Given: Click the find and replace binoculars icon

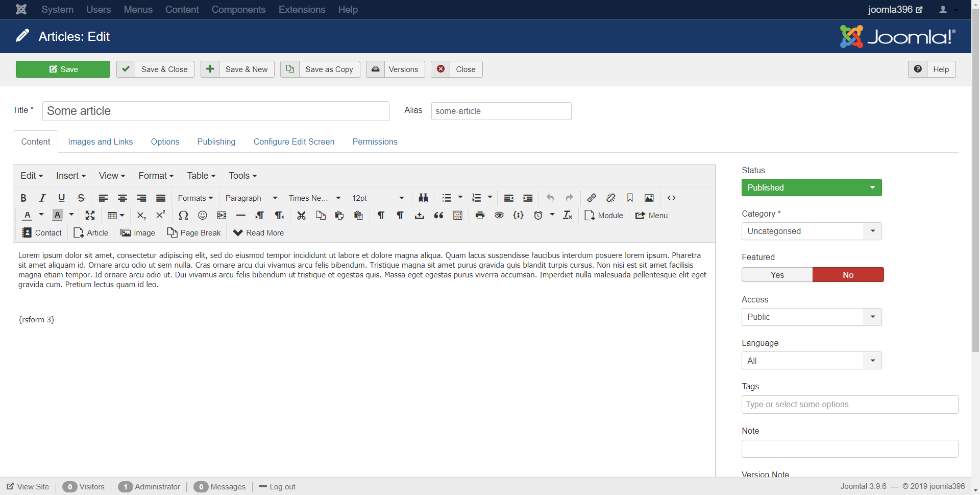Looking at the screenshot, I should click(423, 198).
